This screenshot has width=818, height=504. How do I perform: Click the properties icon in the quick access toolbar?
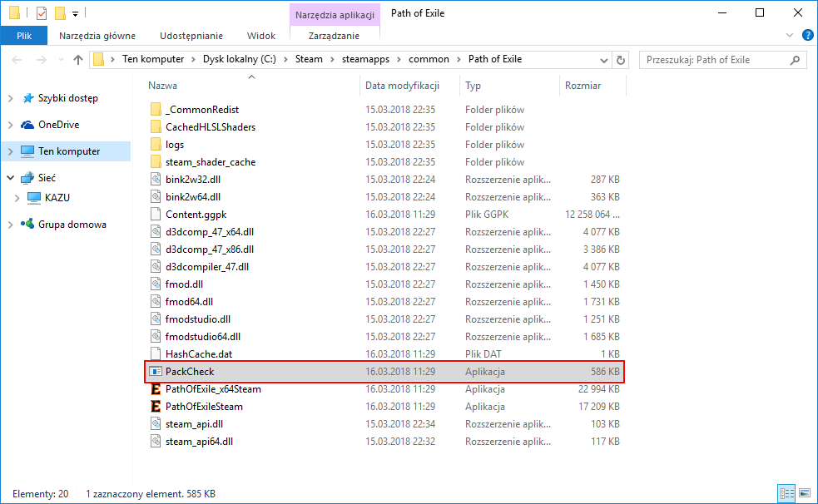pyautogui.click(x=42, y=13)
